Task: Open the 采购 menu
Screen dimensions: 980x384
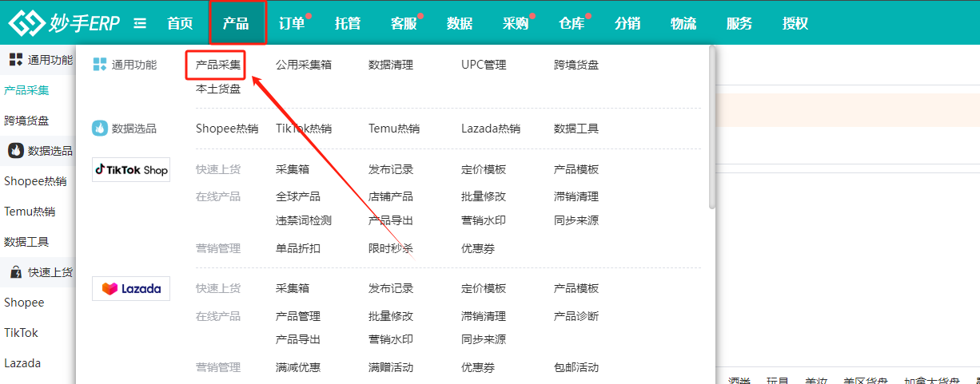Action: tap(516, 23)
